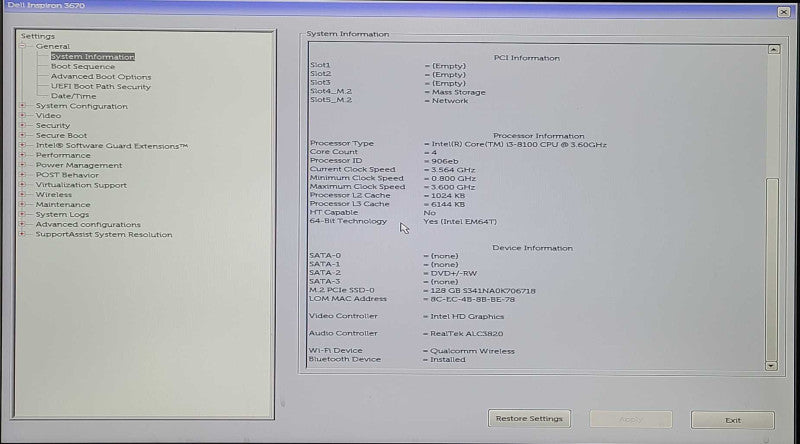Click the scrollbar down arrow
Screen dimensions: 800x444
[x=771, y=365]
